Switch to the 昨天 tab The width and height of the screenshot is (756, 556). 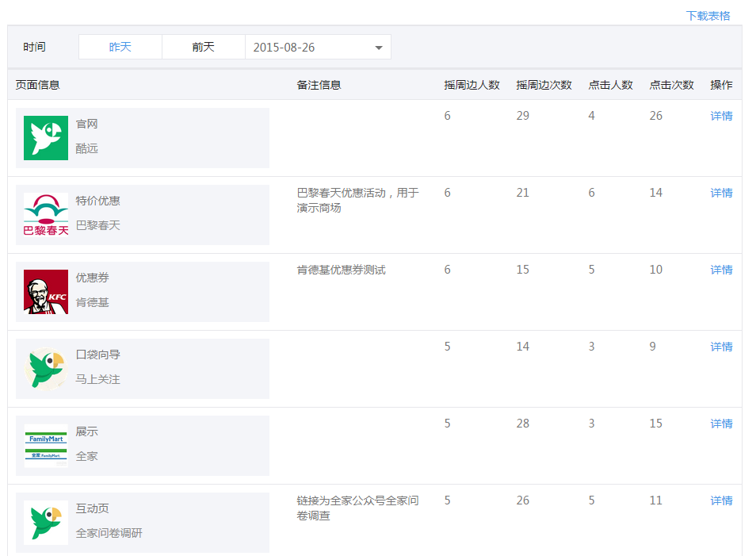[120, 47]
